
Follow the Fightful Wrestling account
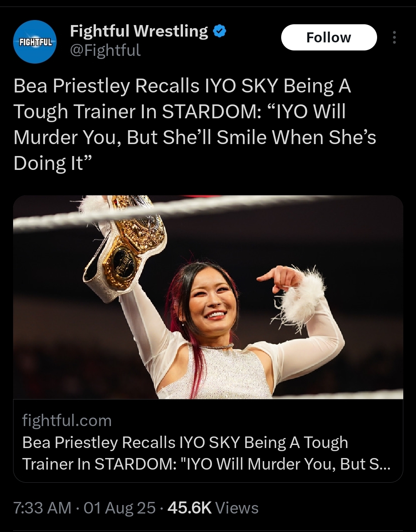[329, 37]
